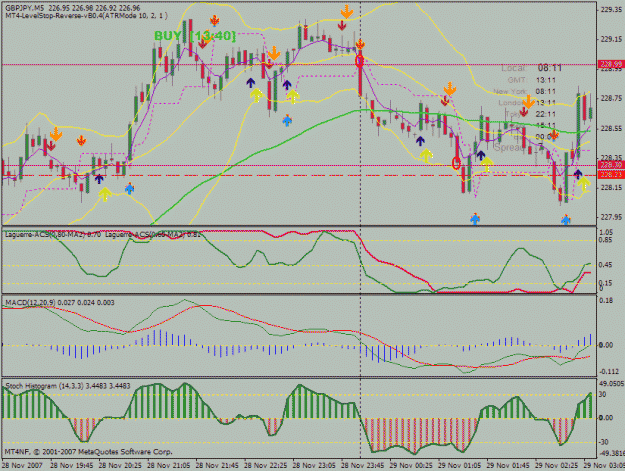Click 28 Nov 22:25 time label
The height and width of the screenshot is (471, 625).
[265, 465]
